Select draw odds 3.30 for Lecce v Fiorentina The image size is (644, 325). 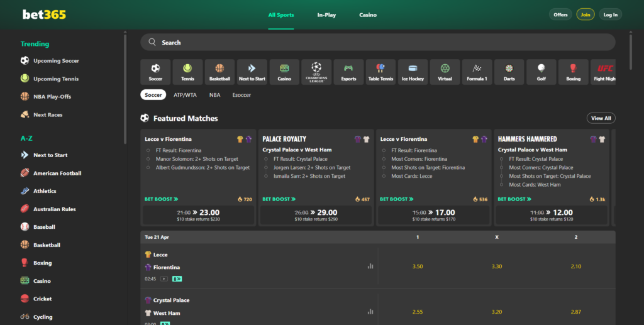tap(497, 267)
